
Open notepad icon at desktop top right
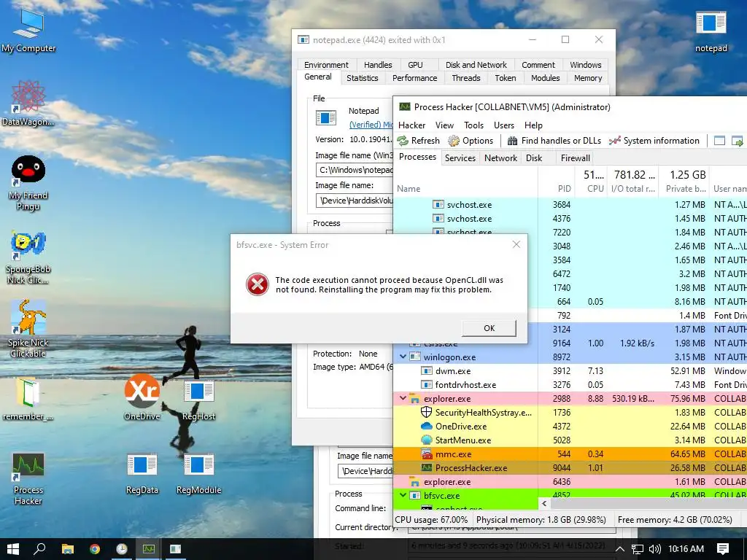(711, 31)
